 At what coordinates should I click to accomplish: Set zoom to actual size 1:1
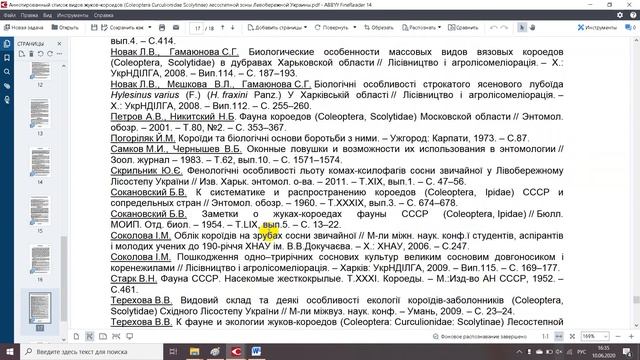pyautogui.click(x=545, y=336)
